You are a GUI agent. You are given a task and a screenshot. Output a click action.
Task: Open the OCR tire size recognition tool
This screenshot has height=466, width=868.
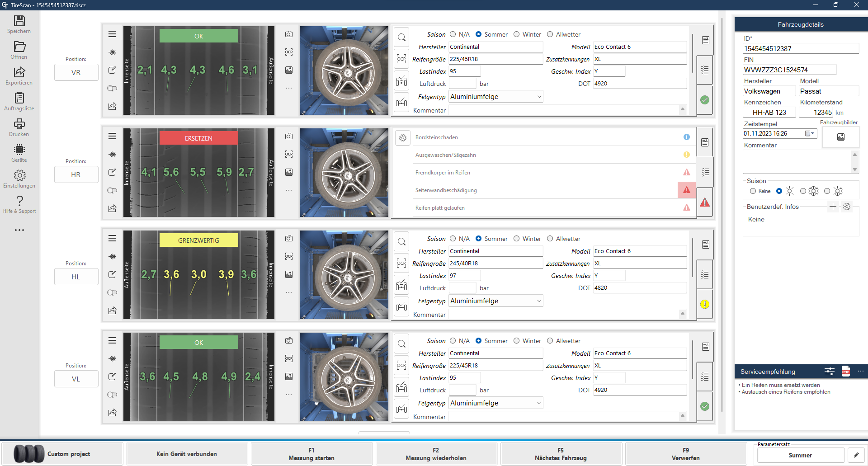point(401,59)
